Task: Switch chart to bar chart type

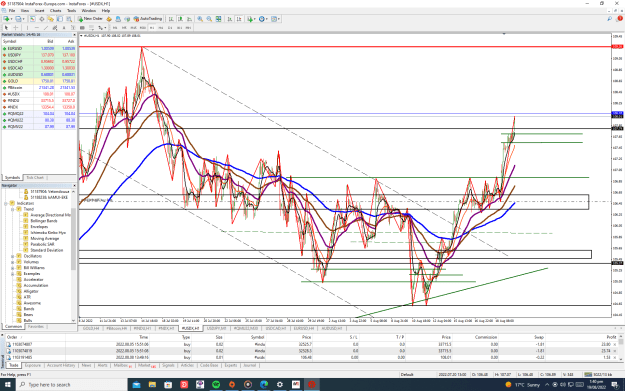Action: click(171, 19)
